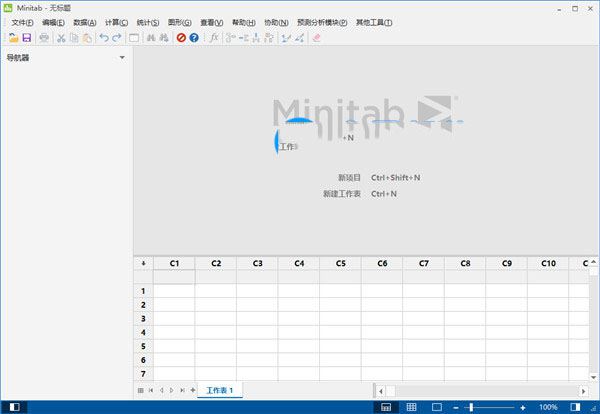Screen dimensions: 600x414
Task: Add new worksheet with plus button
Action: click(193, 390)
